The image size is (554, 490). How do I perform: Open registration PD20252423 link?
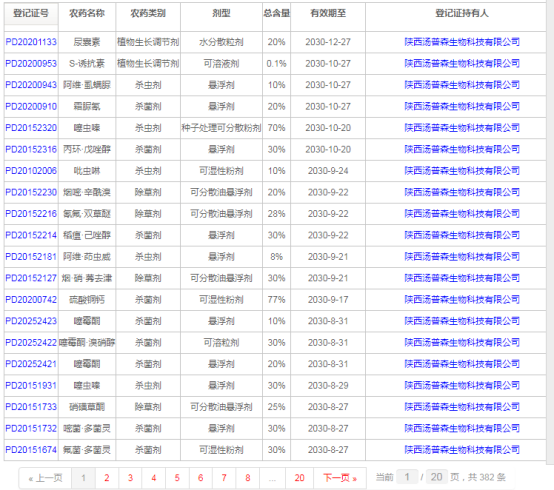(31, 321)
